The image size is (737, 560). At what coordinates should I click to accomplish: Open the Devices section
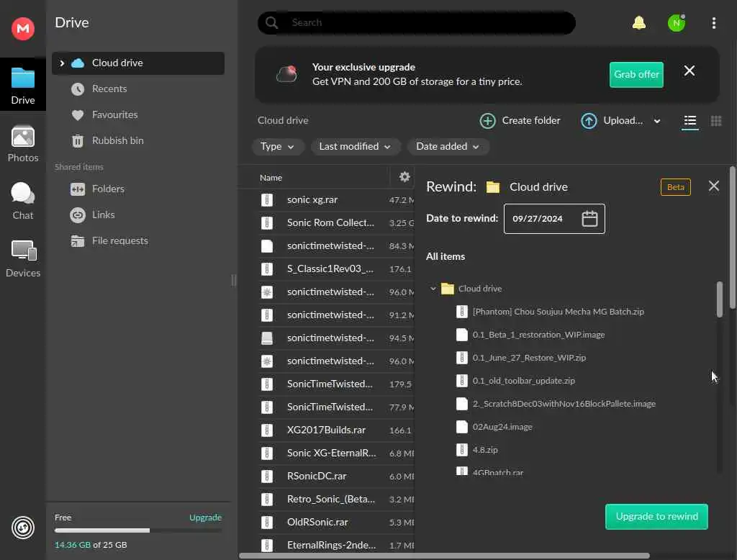pos(22,258)
